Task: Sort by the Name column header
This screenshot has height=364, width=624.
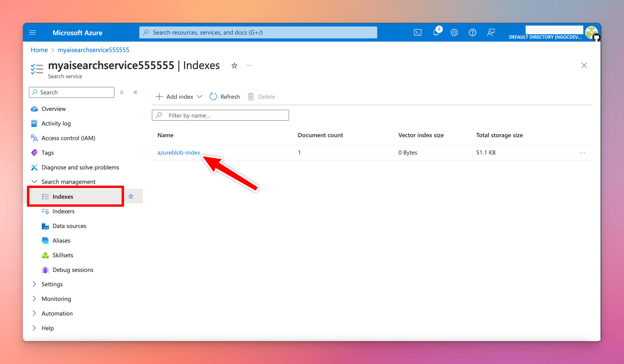Action: click(x=165, y=135)
